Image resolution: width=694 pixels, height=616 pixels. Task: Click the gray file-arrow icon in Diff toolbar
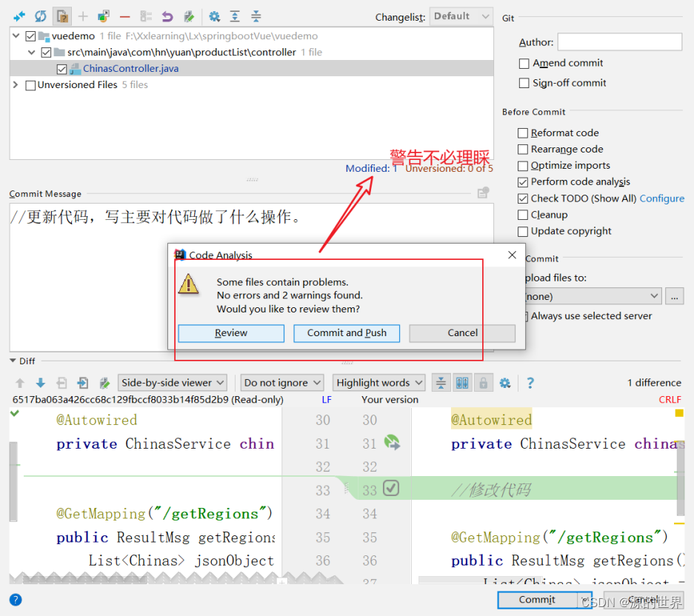click(x=61, y=383)
